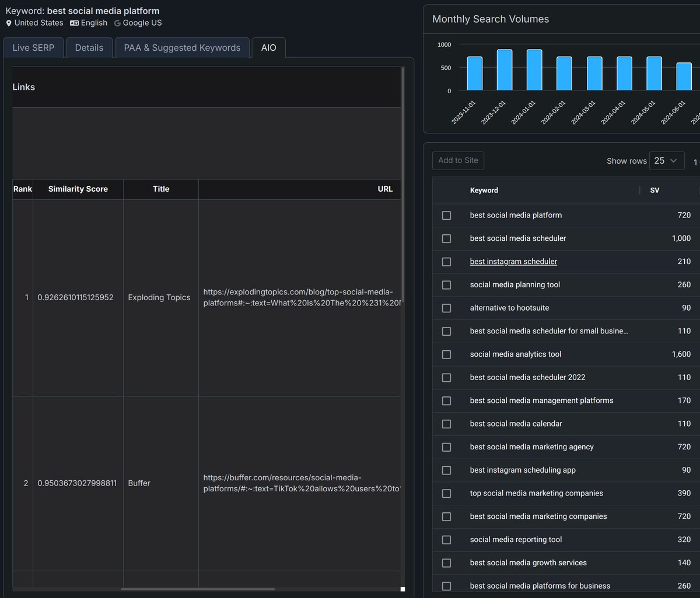Click the location pin icon beside United States
The width and height of the screenshot is (700, 598).
(x=9, y=23)
